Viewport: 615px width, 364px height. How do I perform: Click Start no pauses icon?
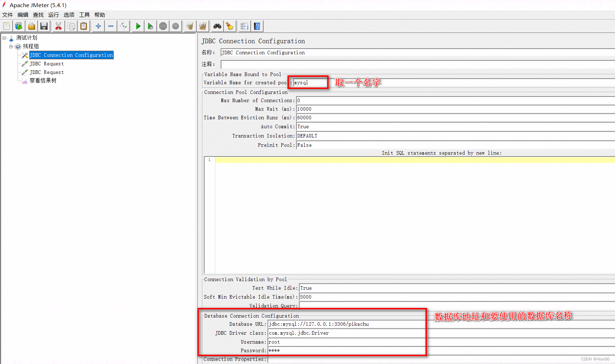point(151,26)
